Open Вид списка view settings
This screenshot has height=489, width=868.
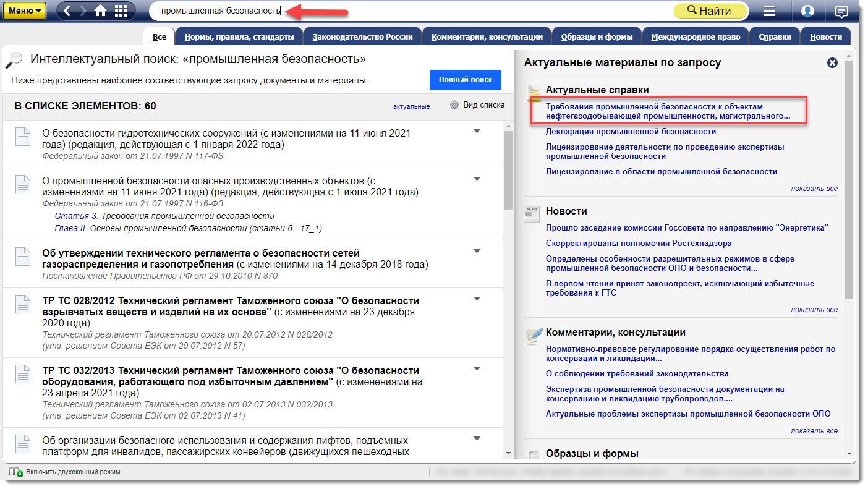(x=477, y=105)
